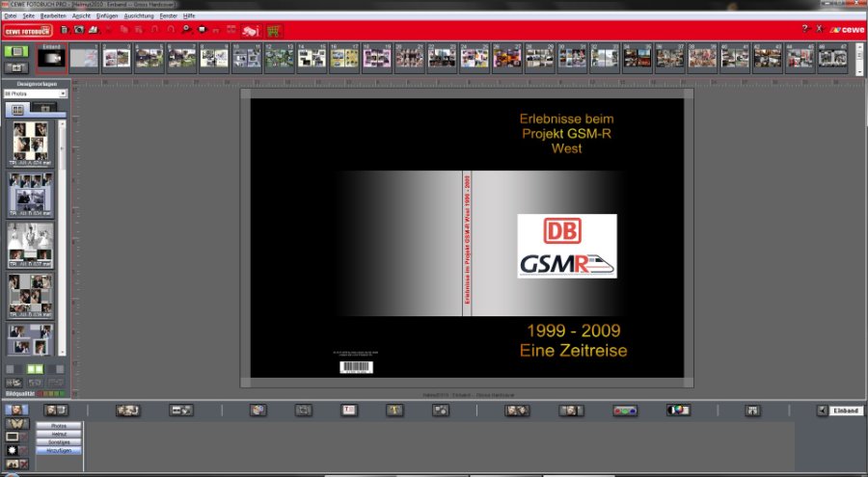This screenshot has height=477, width=868.
Task: Click the RGB color dots icon
Action: [625, 411]
